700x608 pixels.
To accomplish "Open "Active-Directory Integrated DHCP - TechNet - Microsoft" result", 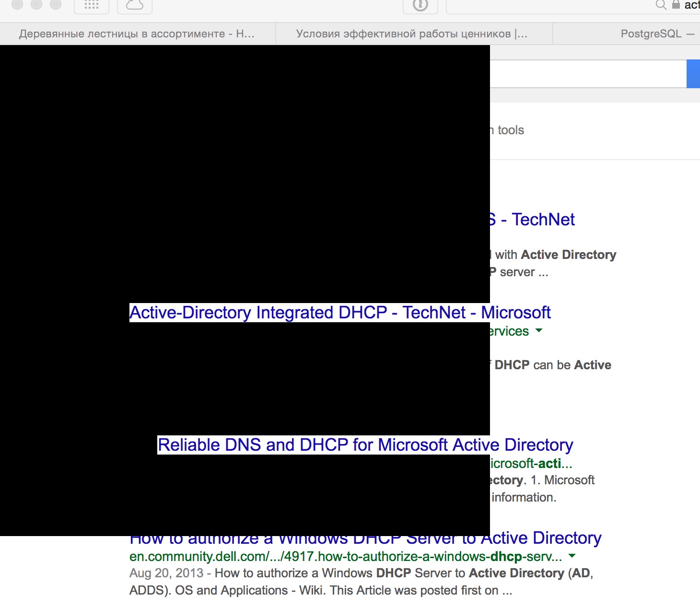I will (340, 313).
